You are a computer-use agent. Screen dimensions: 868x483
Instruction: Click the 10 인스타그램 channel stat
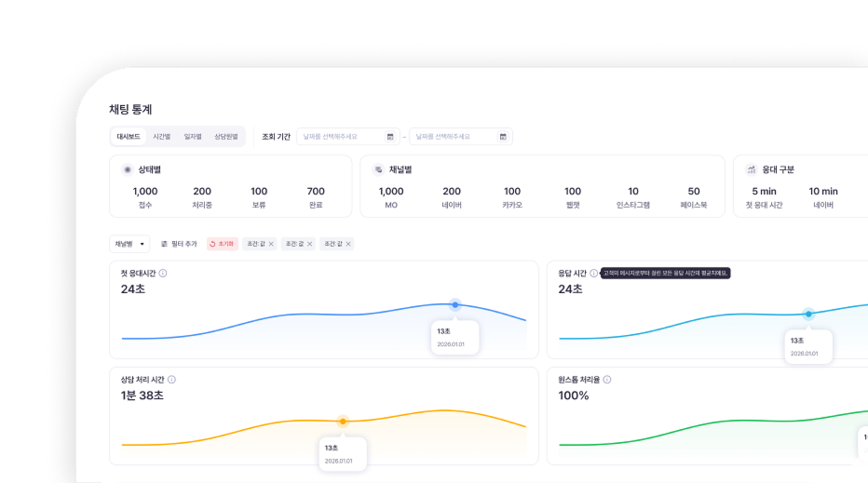pyautogui.click(x=633, y=197)
